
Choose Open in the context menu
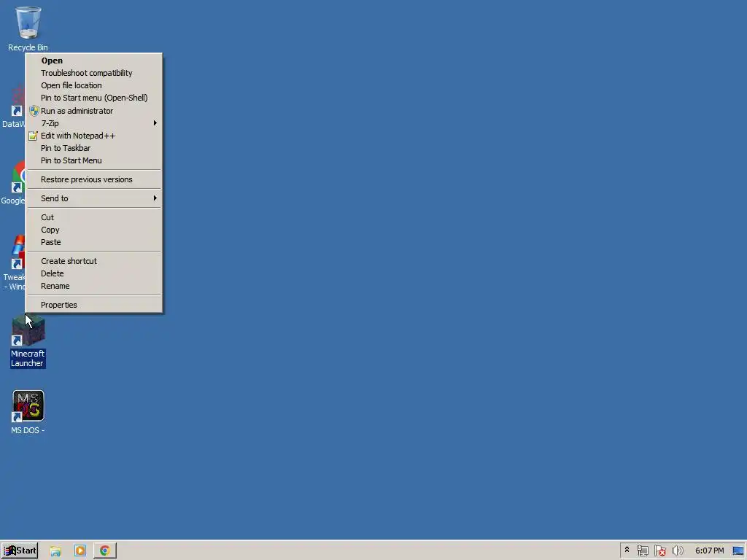(94, 61)
